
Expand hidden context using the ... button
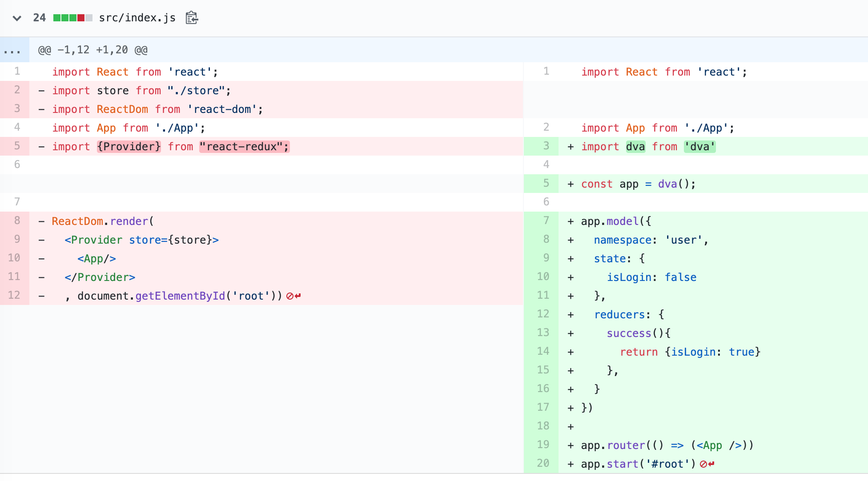point(14,50)
